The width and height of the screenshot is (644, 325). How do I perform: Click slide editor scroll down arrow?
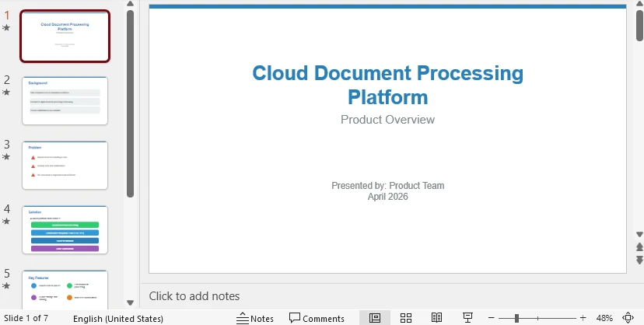pyautogui.click(x=639, y=234)
